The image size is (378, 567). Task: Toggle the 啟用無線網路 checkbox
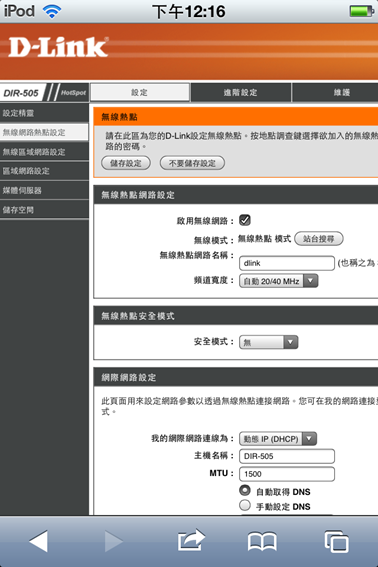(x=245, y=220)
